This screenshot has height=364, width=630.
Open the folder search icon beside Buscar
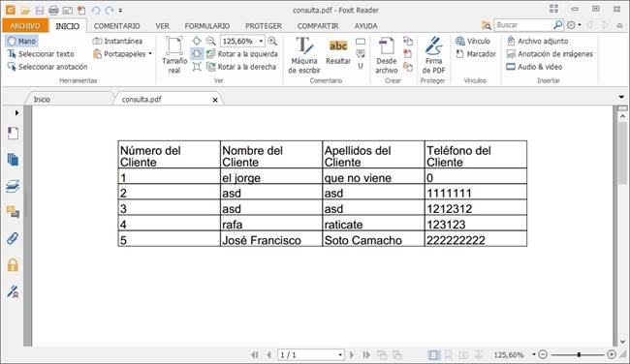[486, 25]
